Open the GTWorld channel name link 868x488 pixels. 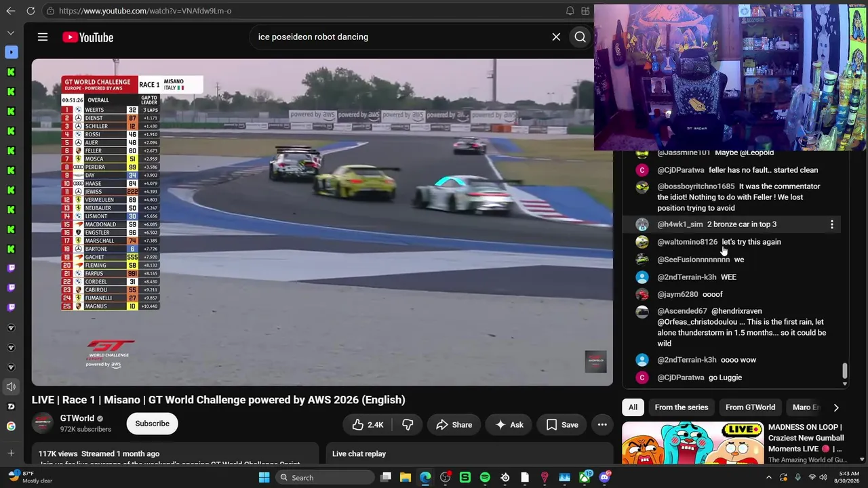click(77, 418)
